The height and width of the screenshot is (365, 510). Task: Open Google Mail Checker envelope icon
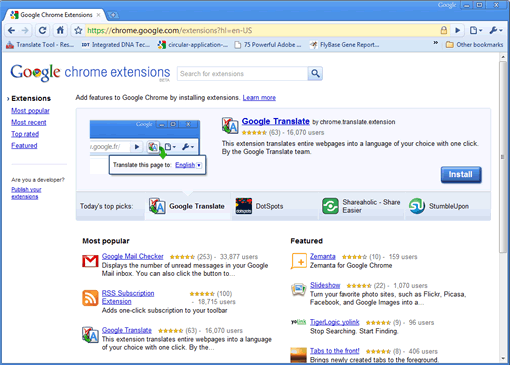90,261
